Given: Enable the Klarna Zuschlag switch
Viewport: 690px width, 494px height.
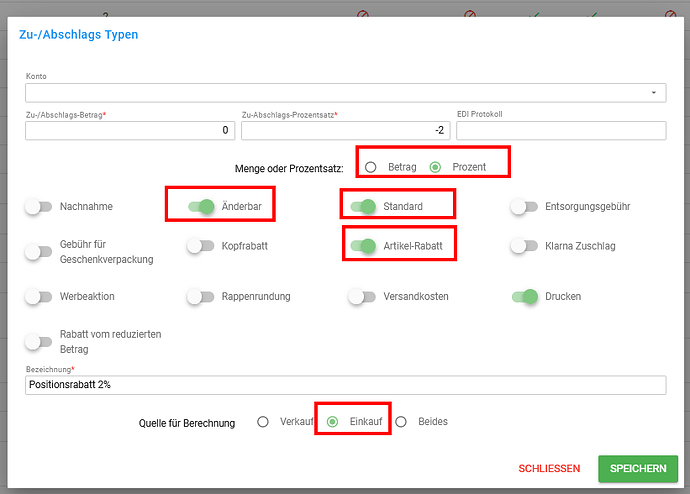Looking at the screenshot, I should pos(524,245).
